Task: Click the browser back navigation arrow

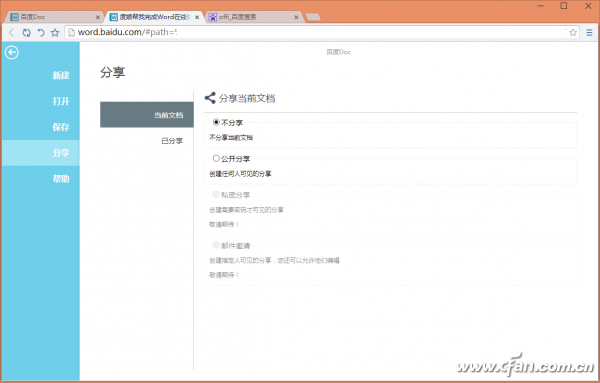Action: tap(11, 33)
